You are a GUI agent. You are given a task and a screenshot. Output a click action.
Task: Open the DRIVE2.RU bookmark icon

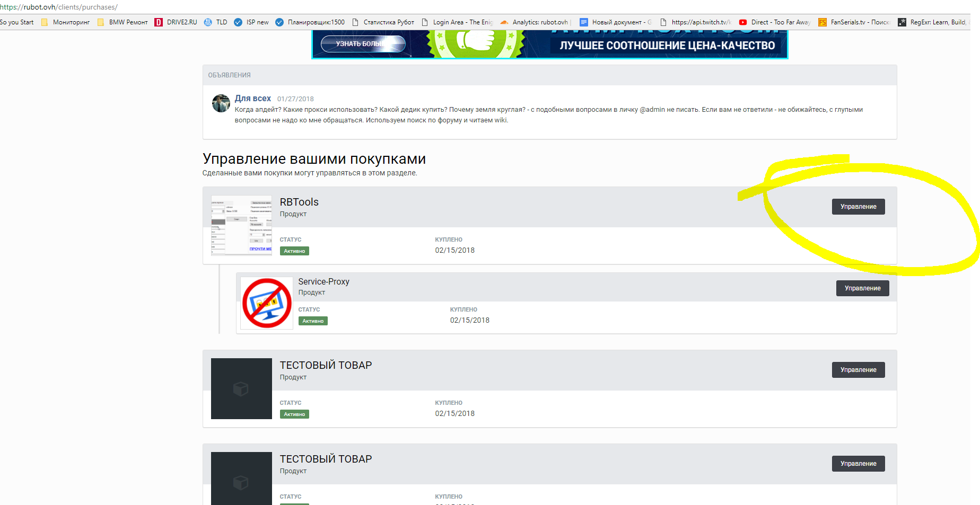pyautogui.click(x=159, y=22)
